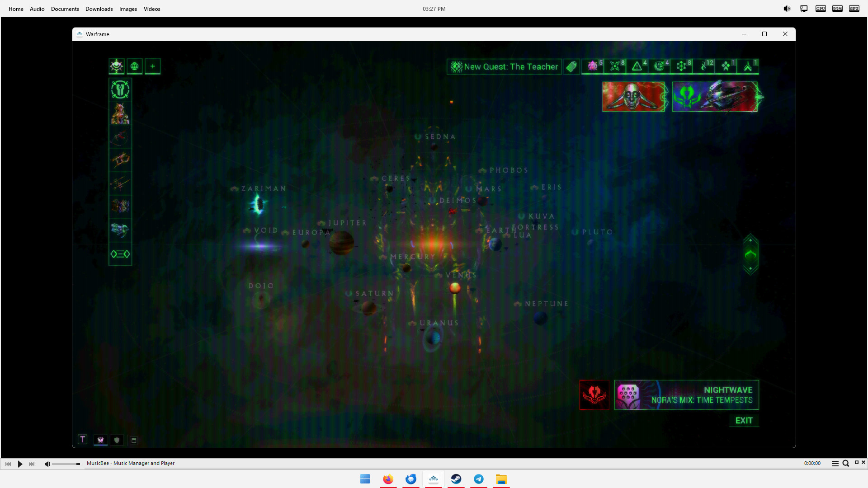Switch to the T tab at bottom-left

click(x=83, y=440)
